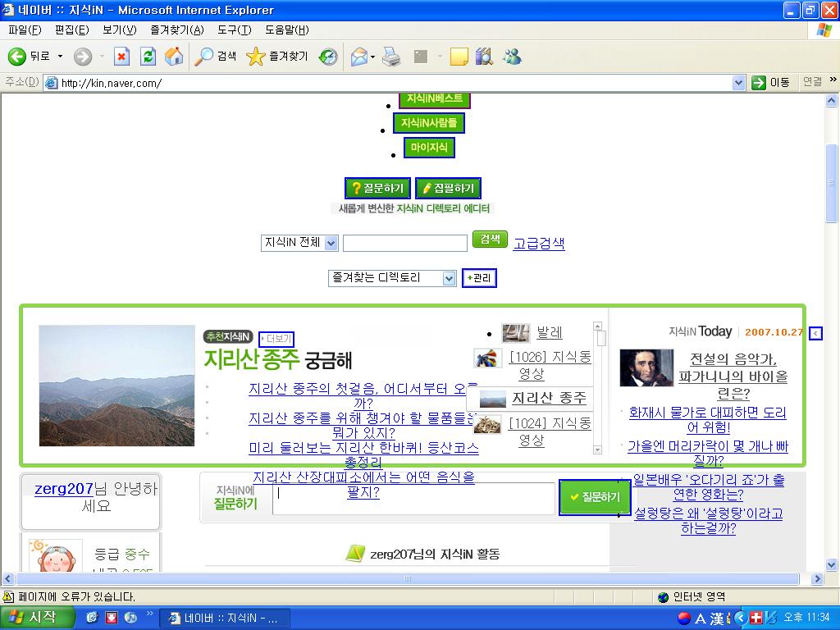Click the 네이버 지식iN taskbar window button

[225, 619]
